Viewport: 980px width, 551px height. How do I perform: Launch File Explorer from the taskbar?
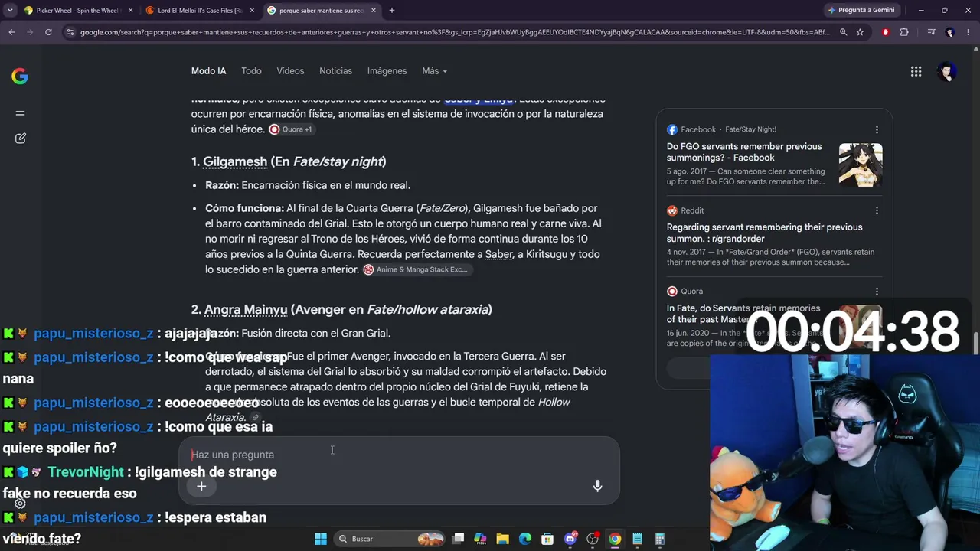tap(502, 539)
